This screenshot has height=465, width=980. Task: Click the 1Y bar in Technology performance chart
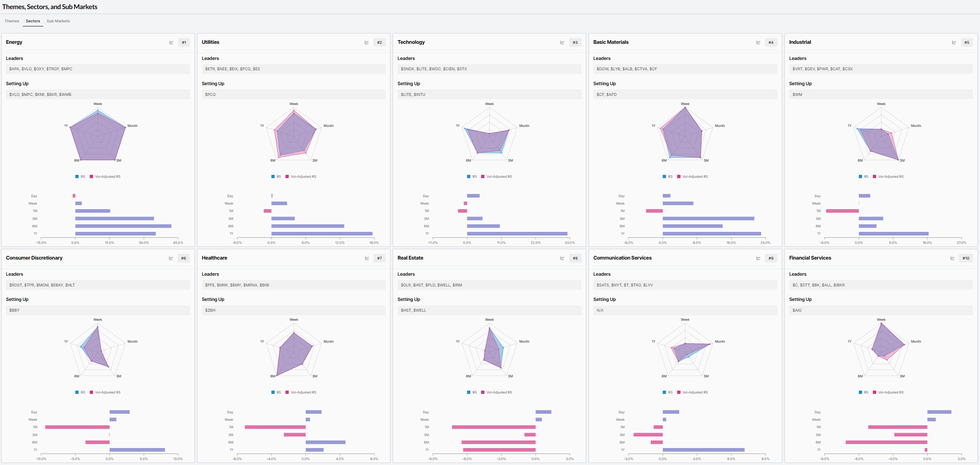coord(517,234)
